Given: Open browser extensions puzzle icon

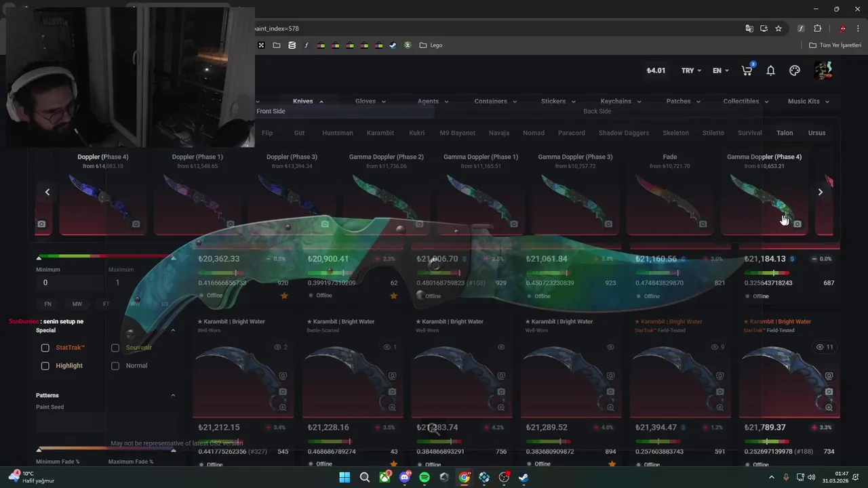Looking at the screenshot, I should (x=817, y=28).
